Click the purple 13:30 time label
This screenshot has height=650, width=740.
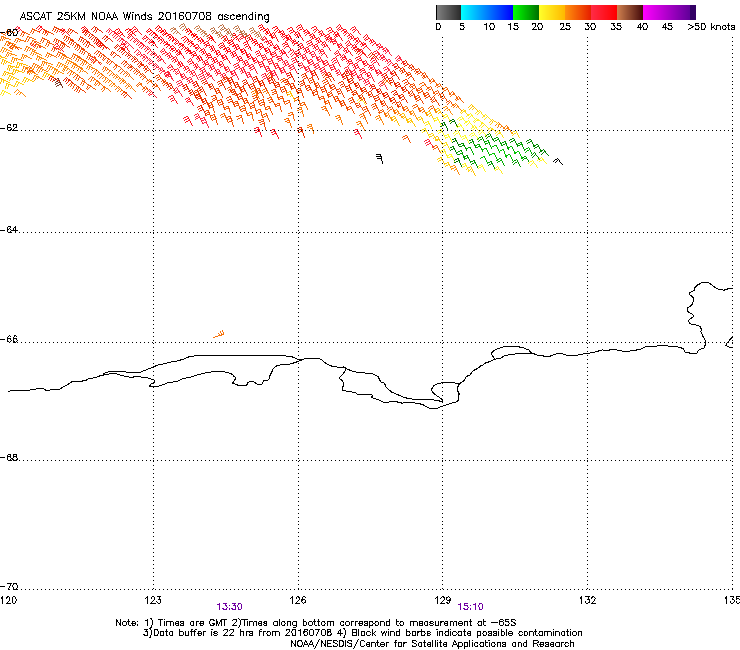(229, 607)
